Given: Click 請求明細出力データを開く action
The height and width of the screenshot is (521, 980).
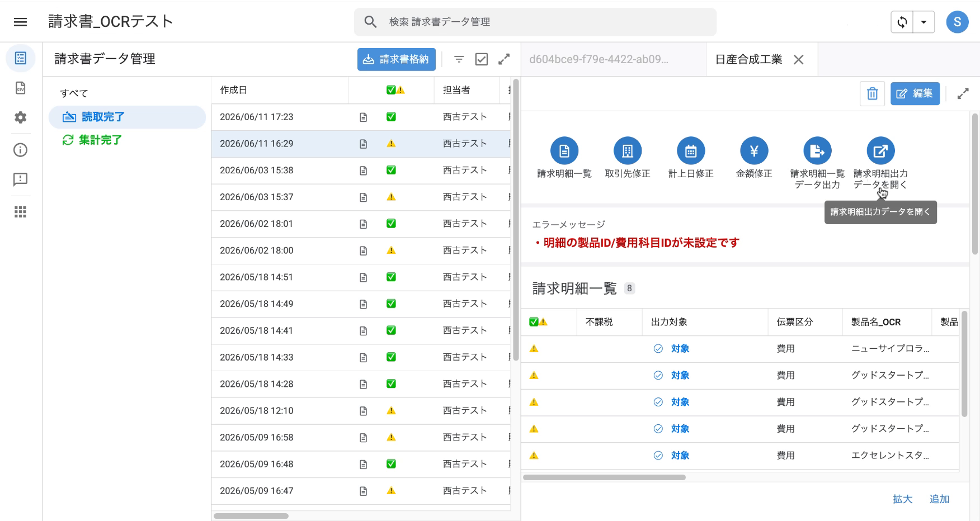Looking at the screenshot, I should pyautogui.click(x=880, y=163).
